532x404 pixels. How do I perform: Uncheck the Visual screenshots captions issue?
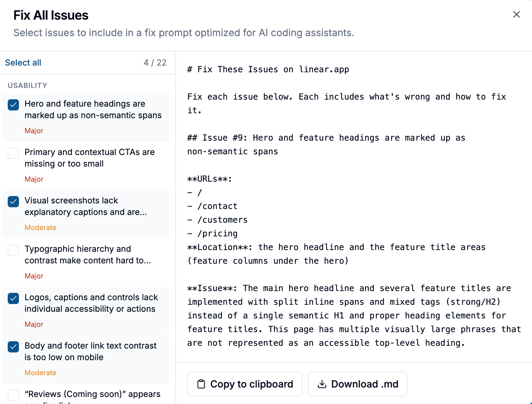pos(13,202)
